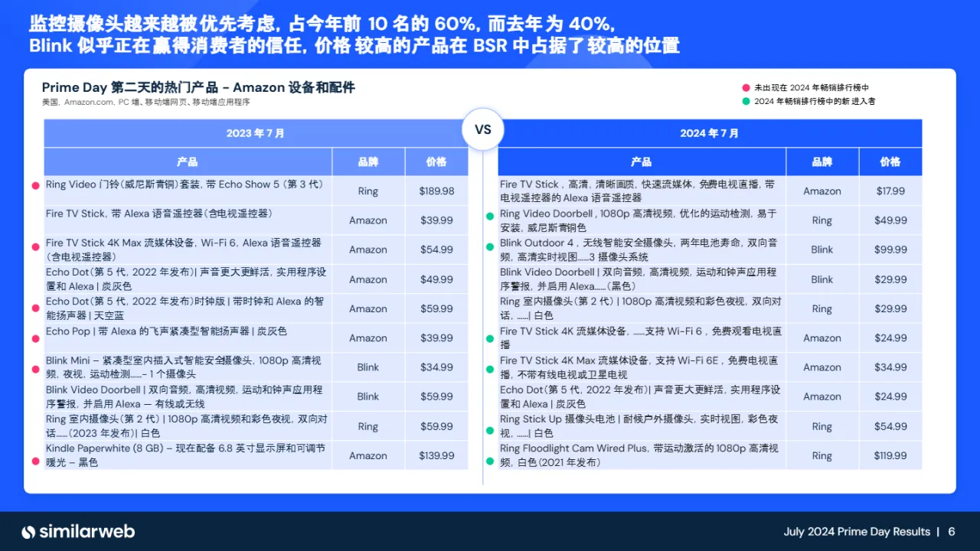
Task: Click footer text July 2024 Prime Day Results
Action: (857, 532)
